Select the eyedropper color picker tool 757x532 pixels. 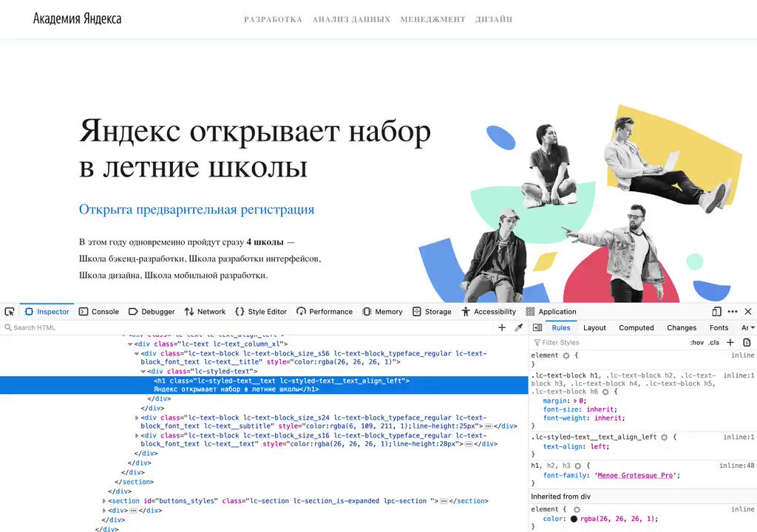pyautogui.click(x=518, y=327)
